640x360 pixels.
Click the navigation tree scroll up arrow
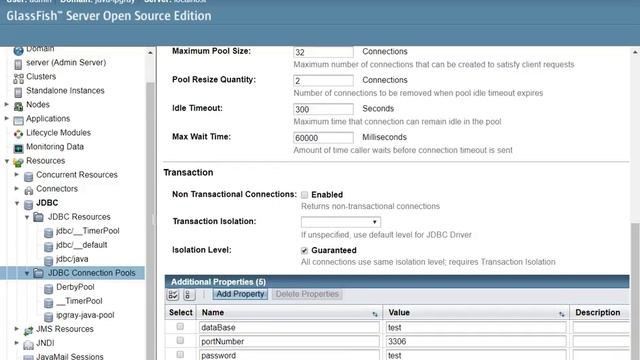click(150, 53)
